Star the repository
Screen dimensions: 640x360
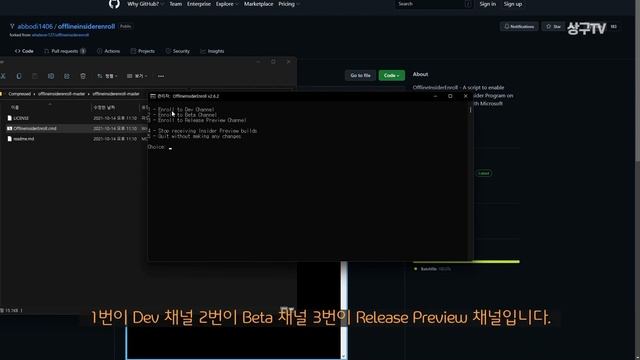[553, 27]
